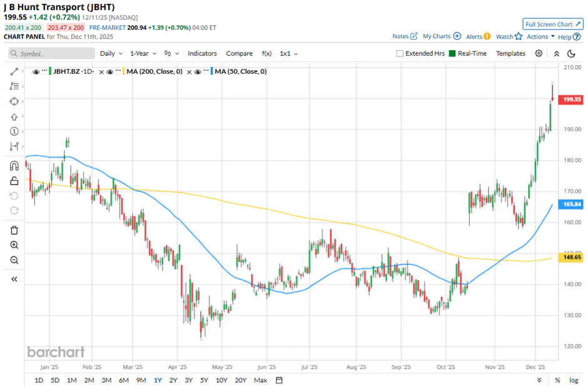This screenshot has height=387, width=588.
Task: Hide the MA 200 indicator via eye icon
Action: pos(109,72)
